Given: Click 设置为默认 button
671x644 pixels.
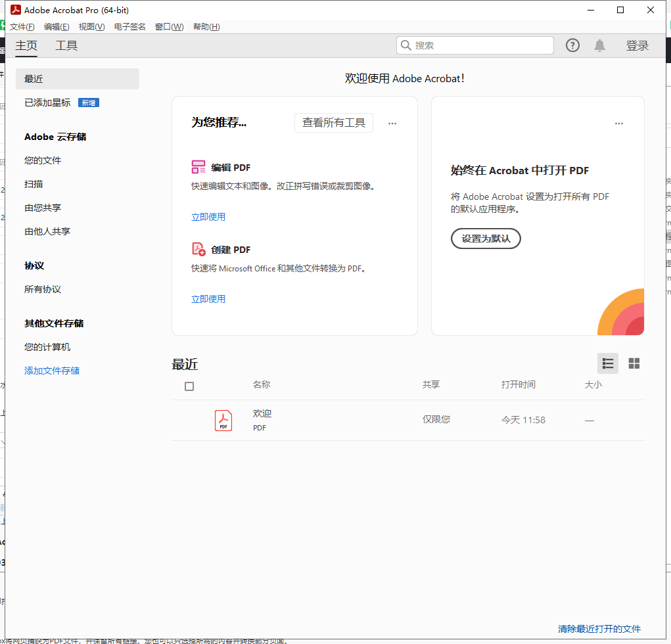Looking at the screenshot, I should coord(486,239).
